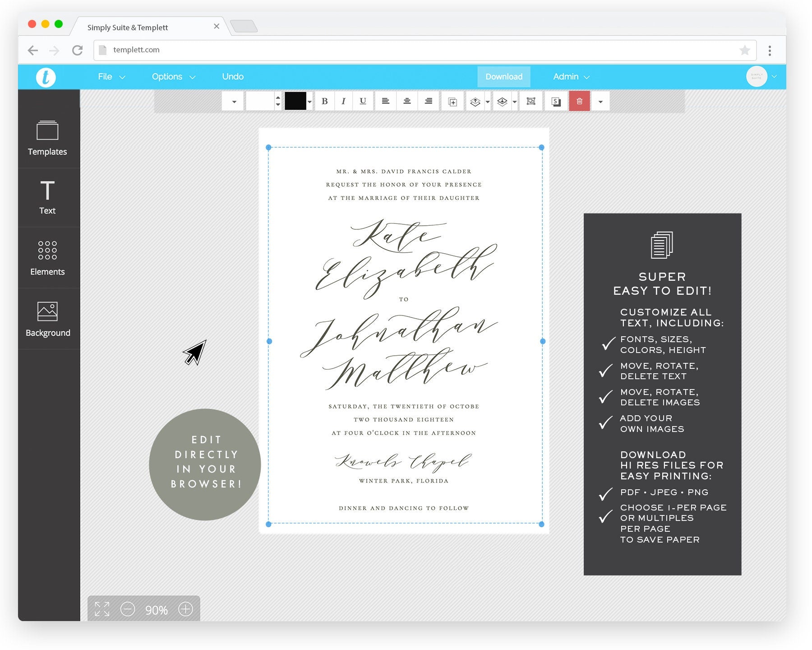Viewport: 812px width, 650px height.
Task: Toggle fullscreen canvas view
Action: coord(102,609)
